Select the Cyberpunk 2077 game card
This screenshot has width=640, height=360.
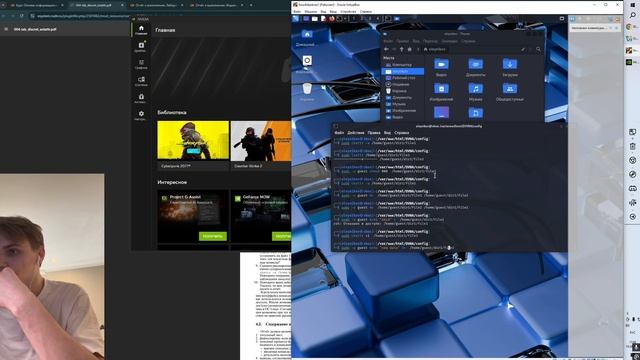(x=193, y=145)
